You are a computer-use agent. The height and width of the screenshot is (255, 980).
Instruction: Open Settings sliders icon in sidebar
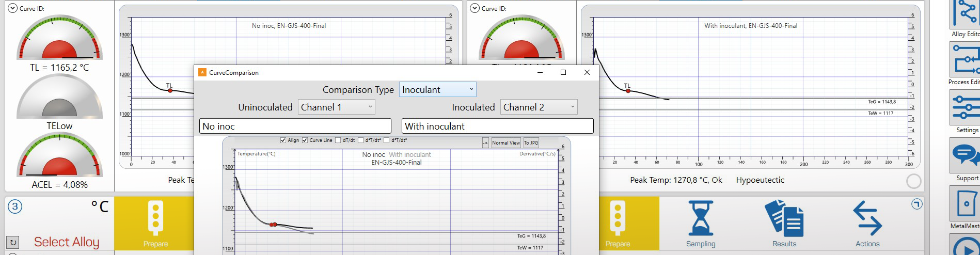[965, 108]
